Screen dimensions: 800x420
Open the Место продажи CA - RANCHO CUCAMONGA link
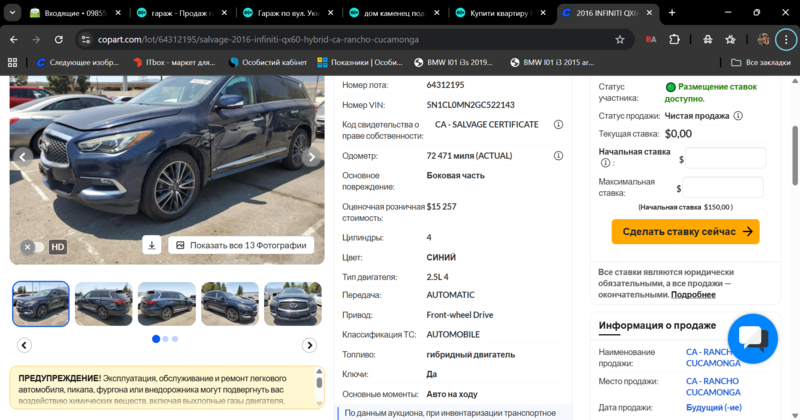(713, 386)
